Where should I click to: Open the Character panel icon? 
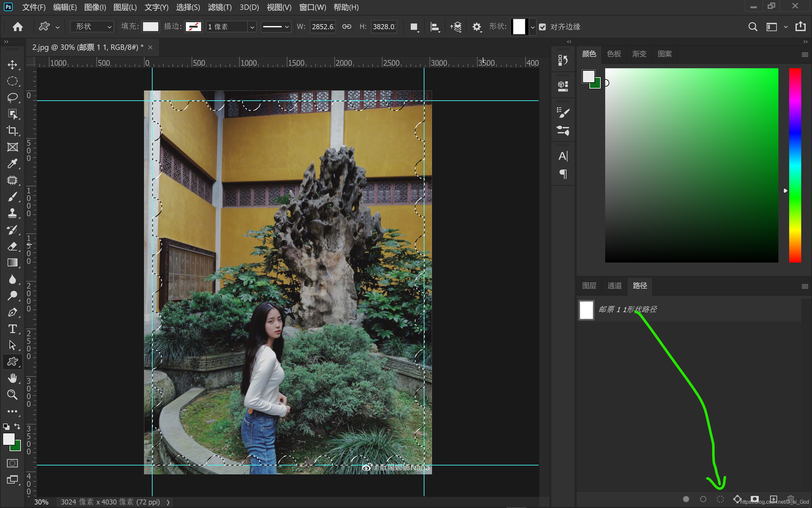tap(563, 156)
